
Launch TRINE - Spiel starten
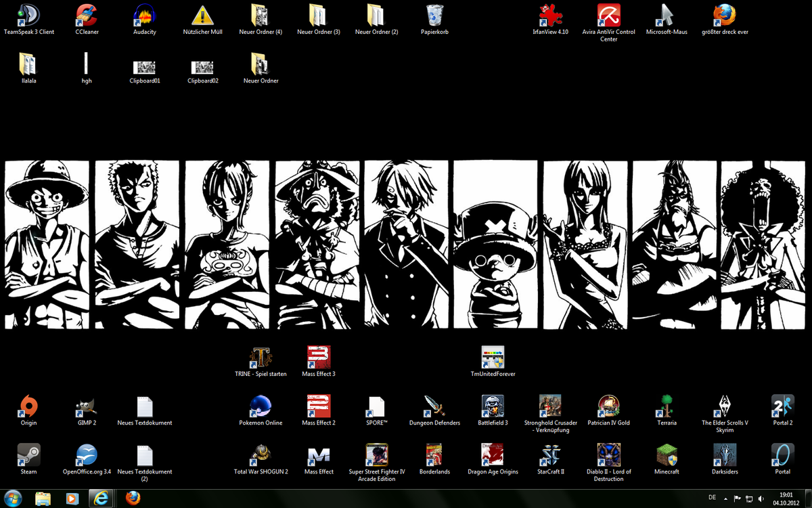(x=261, y=361)
